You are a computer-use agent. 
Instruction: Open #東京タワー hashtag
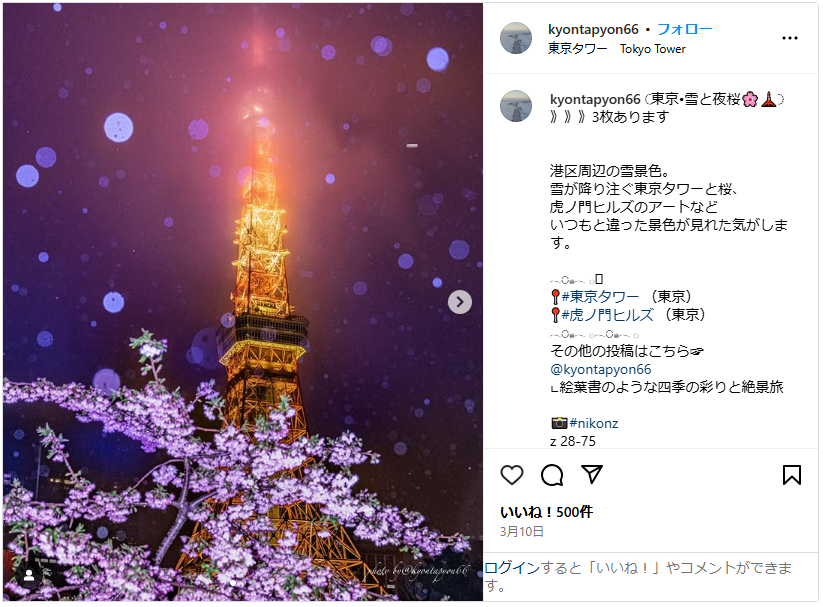(x=600, y=297)
